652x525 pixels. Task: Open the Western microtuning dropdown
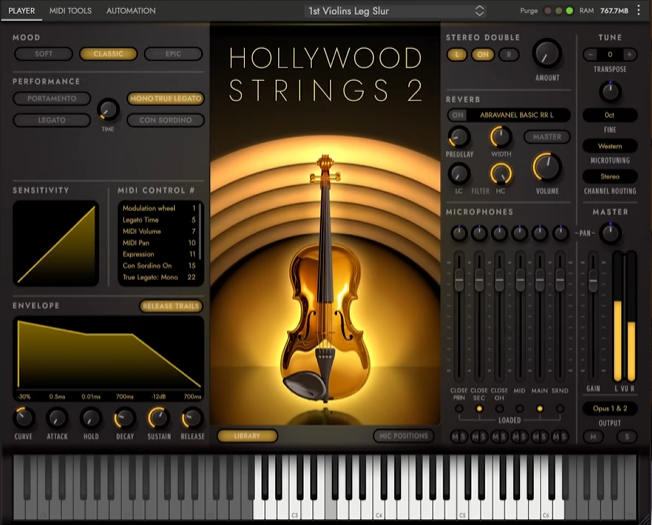click(x=609, y=146)
